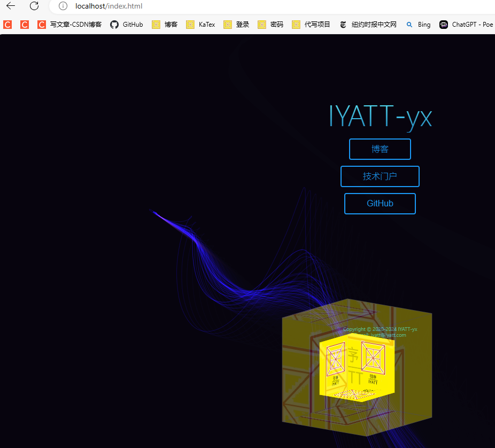Reload the page with the refresh icon

tap(34, 6)
